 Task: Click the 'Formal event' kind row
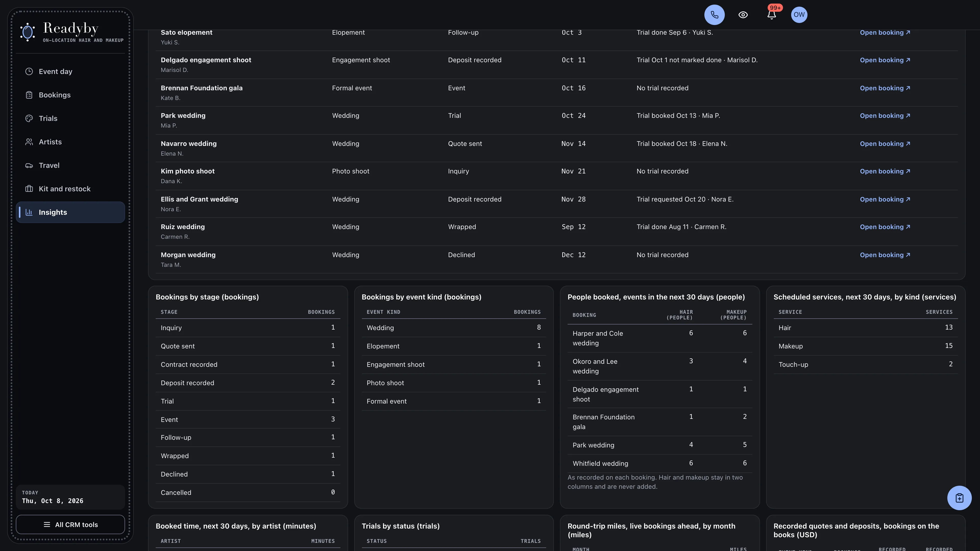point(454,401)
